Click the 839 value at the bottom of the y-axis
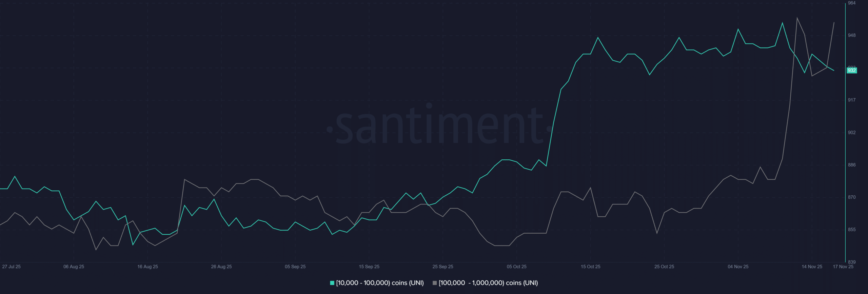Viewport: 868px width, 294px height. (852, 262)
